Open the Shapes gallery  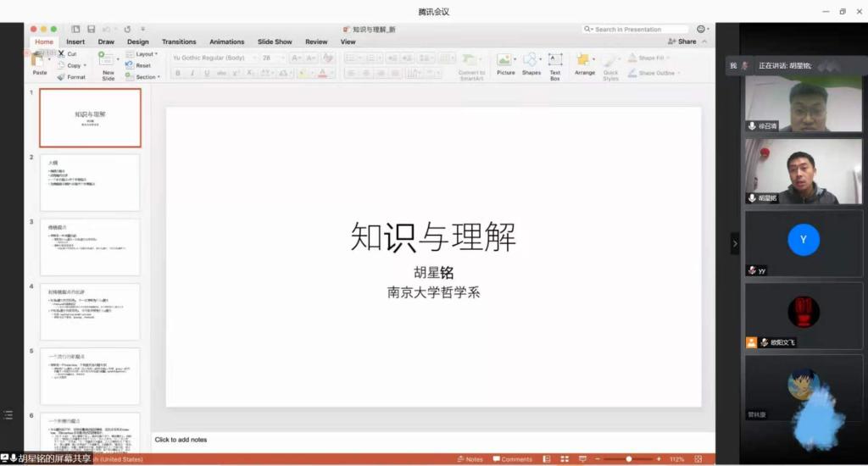tap(531, 60)
